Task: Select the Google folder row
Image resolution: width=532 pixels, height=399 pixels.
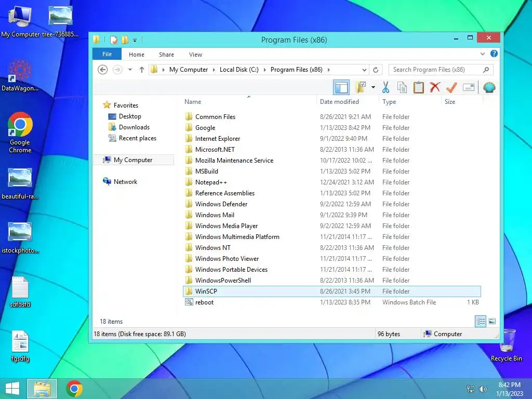Action: coord(332,128)
